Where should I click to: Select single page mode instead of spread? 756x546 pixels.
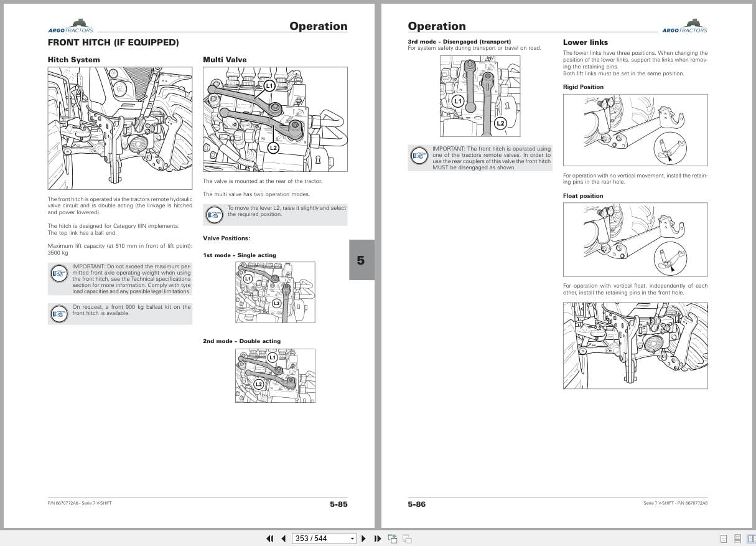click(722, 538)
